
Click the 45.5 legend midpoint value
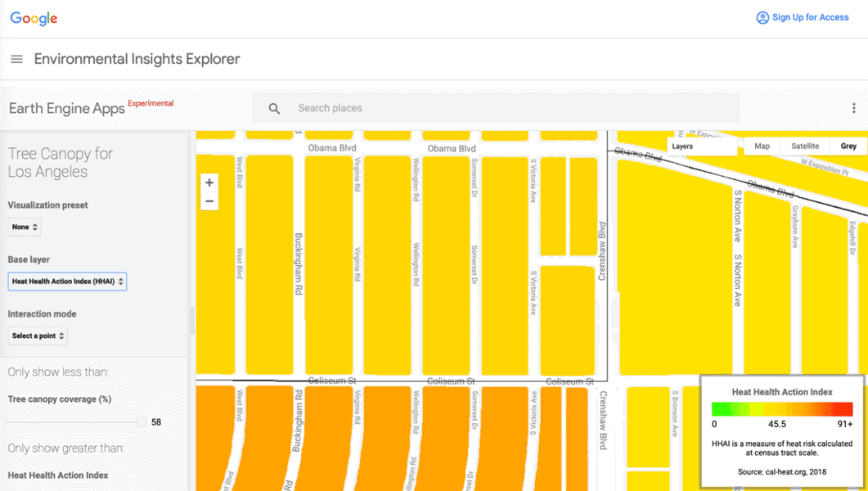[776, 424]
